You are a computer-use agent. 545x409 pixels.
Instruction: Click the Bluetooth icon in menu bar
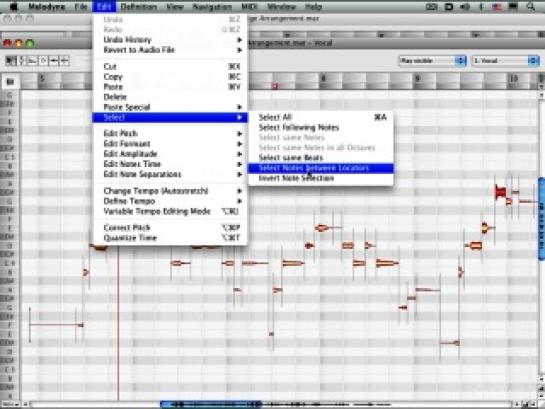pos(481,6)
